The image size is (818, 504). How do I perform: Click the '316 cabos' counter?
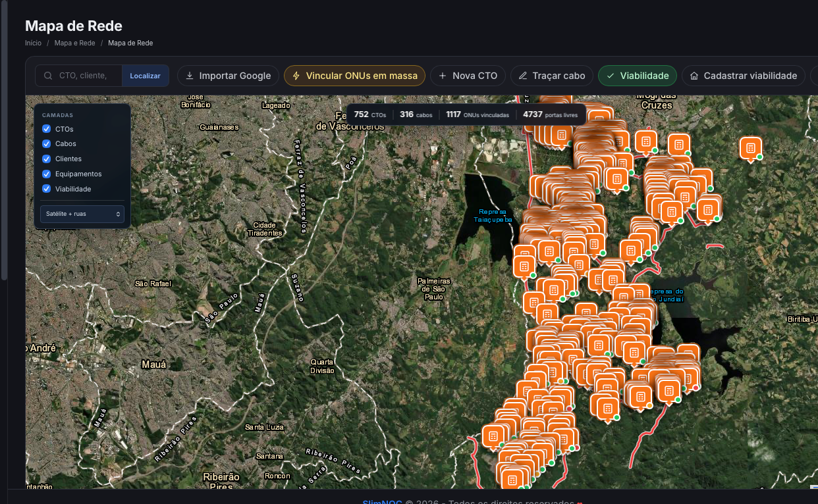click(416, 114)
